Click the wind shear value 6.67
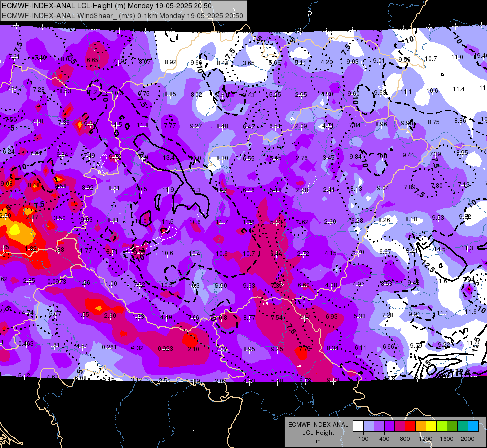487x448 pixels. pos(385,251)
